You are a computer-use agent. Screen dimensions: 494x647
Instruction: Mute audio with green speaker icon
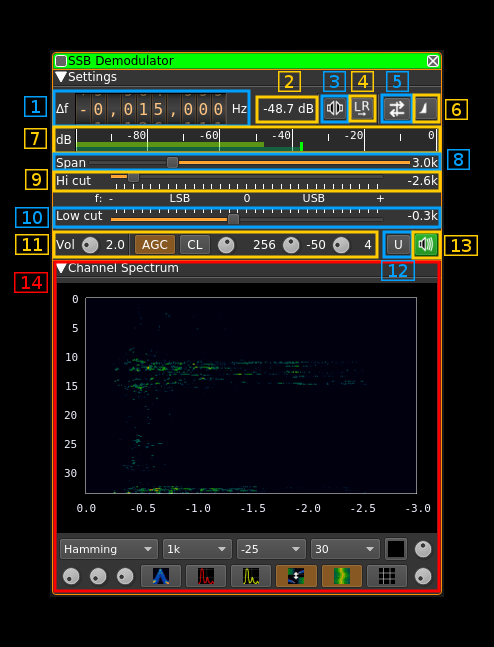[425, 245]
